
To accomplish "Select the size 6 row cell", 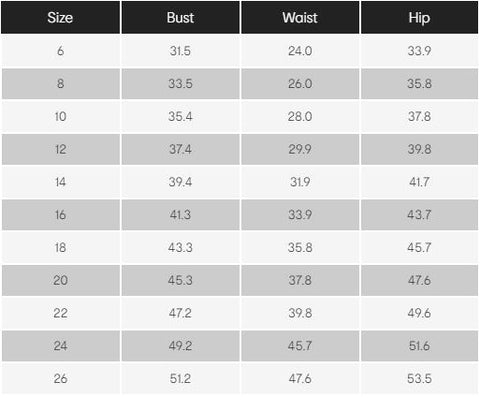I will (60, 51).
